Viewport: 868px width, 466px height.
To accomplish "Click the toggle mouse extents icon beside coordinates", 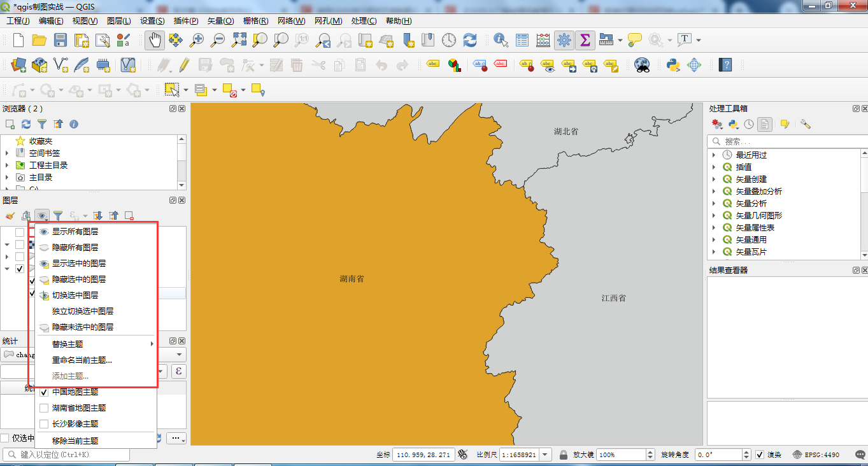I will 463,455.
